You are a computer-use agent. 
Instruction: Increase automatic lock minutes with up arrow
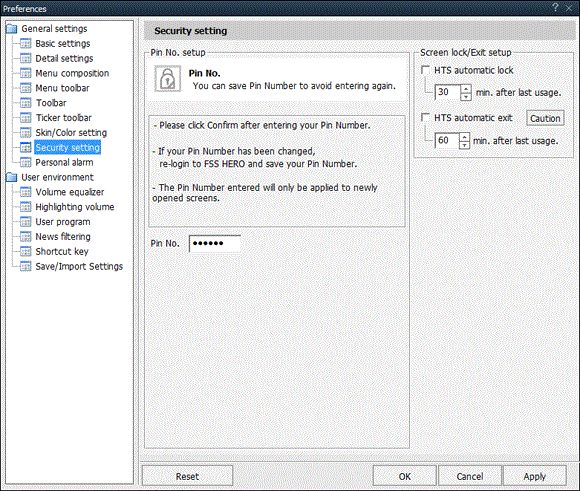466,88
